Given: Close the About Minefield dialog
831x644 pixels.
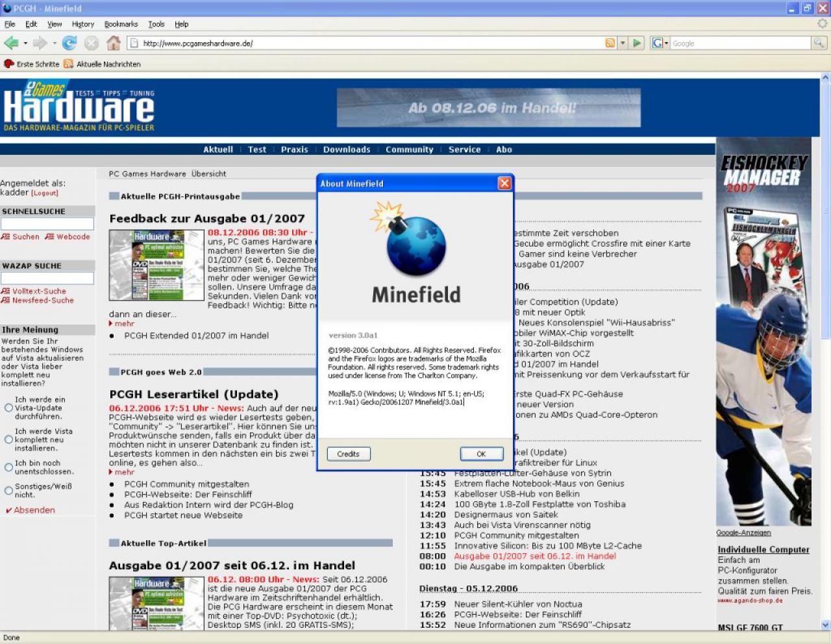Looking at the screenshot, I should tap(504, 184).
